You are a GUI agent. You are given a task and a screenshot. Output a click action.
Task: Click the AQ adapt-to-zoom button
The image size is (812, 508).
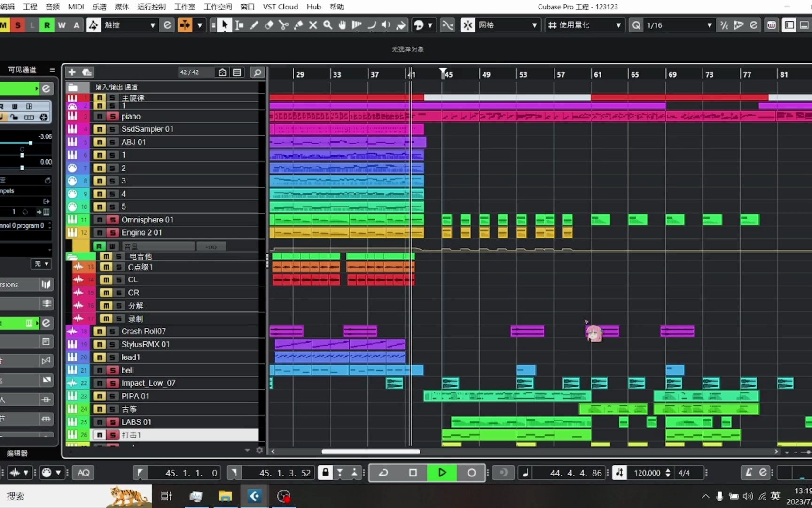point(83,473)
